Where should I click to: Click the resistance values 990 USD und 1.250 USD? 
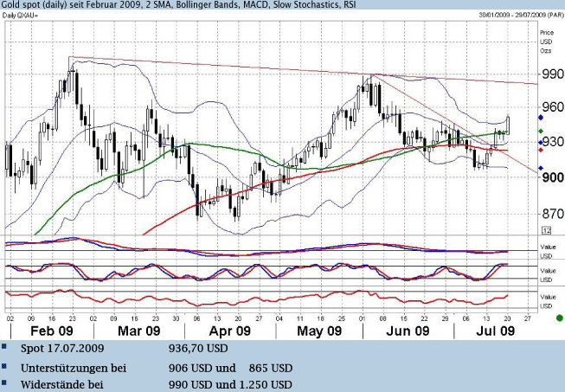click(x=228, y=384)
